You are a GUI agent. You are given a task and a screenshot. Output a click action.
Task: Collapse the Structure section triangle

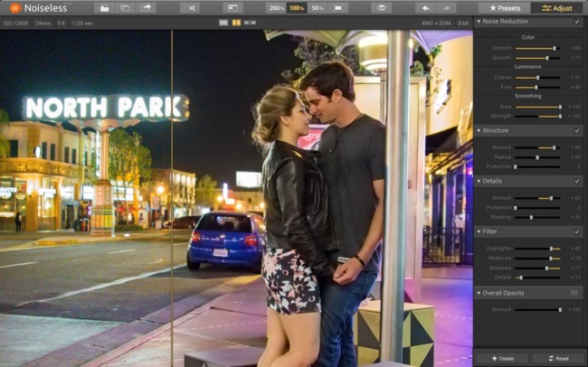click(479, 131)
